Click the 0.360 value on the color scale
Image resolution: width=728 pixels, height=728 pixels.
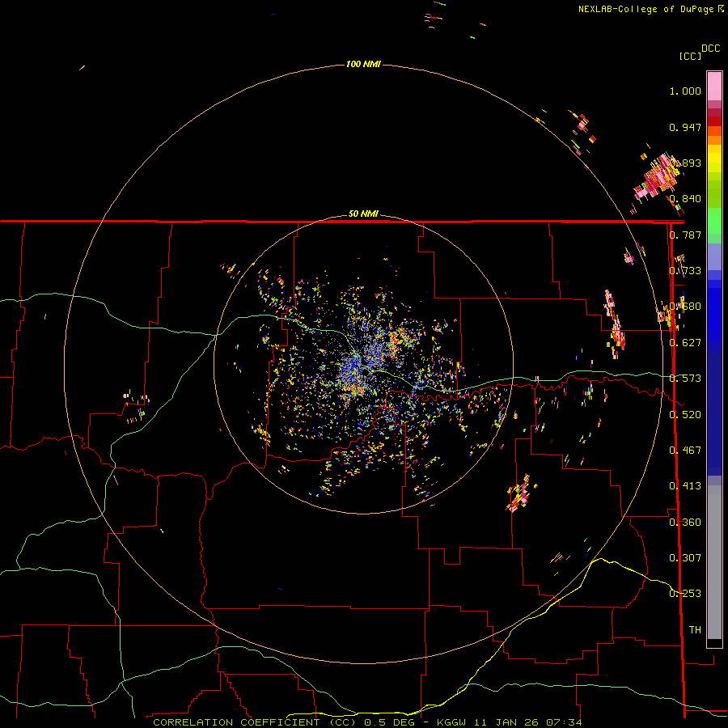685,523
